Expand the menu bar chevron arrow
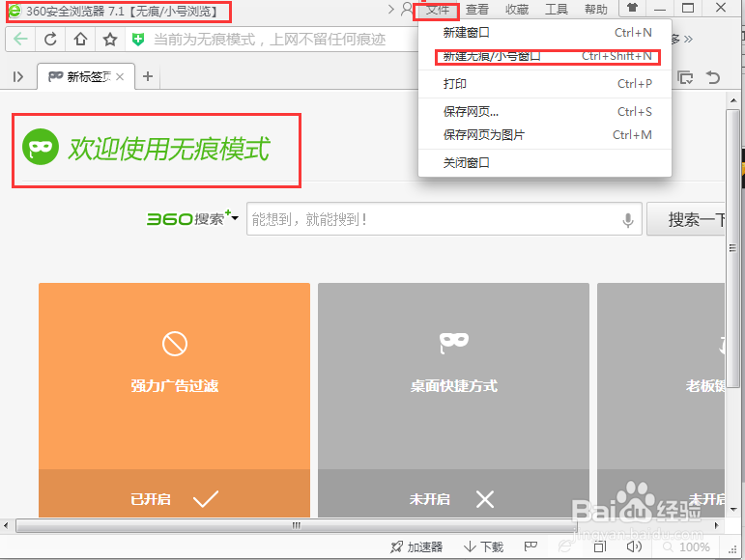 pyautogui.click(x=391, y=9)
